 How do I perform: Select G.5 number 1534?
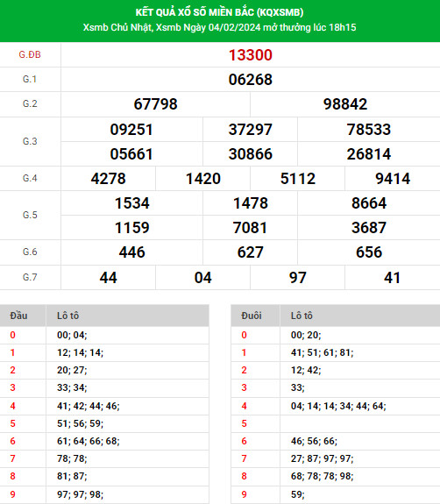tap(132, 203)
